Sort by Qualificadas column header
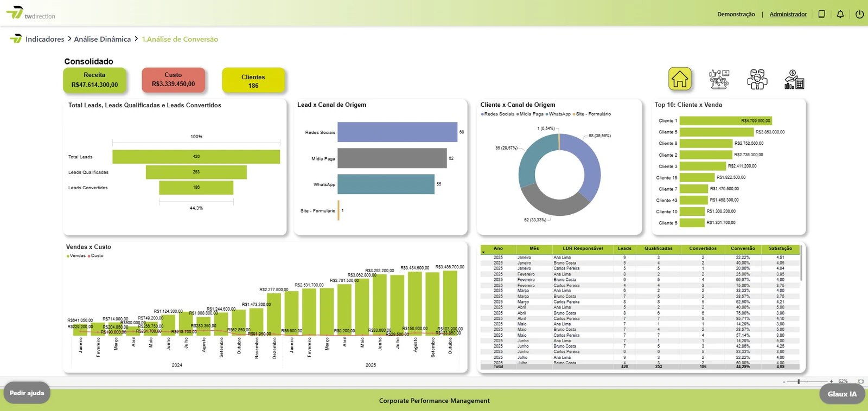This screenshot has height=411, width=868. (659, 248)
